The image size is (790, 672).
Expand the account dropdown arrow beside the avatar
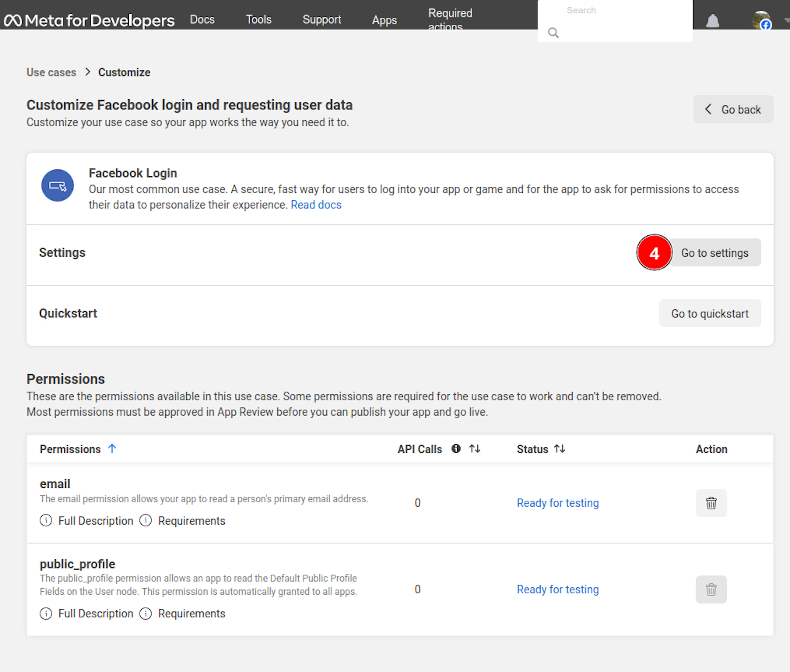[x=787, y=20]
